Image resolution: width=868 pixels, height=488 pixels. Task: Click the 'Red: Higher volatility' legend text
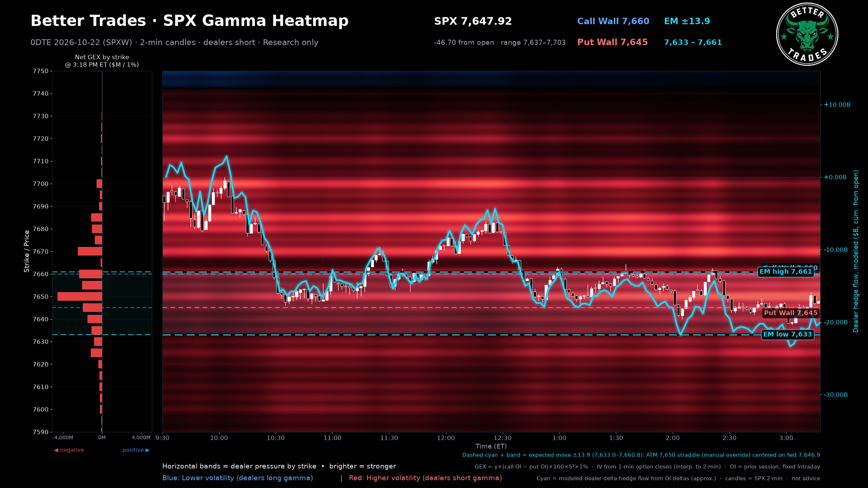pyautogui.click(x=425, y=478)
